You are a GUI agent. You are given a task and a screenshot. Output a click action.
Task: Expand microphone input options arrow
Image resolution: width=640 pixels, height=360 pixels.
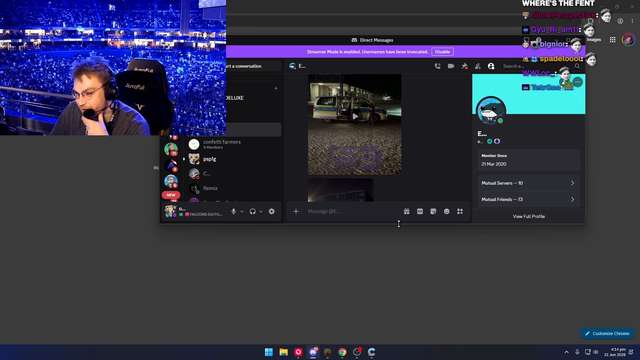pos(242,211)
